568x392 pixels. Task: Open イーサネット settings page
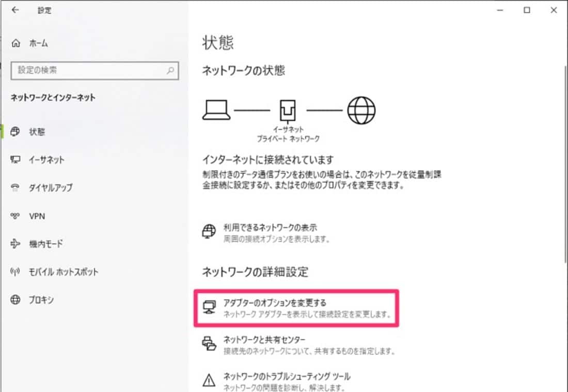point(46,160)
